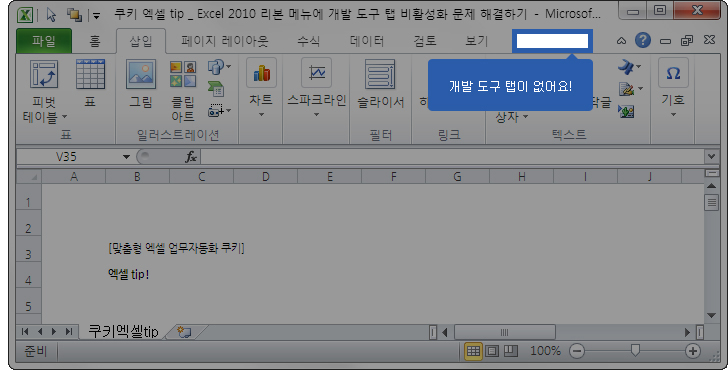Click the horizontal scroll right arrow
This screenshot has width=728, height=370.
688,332
